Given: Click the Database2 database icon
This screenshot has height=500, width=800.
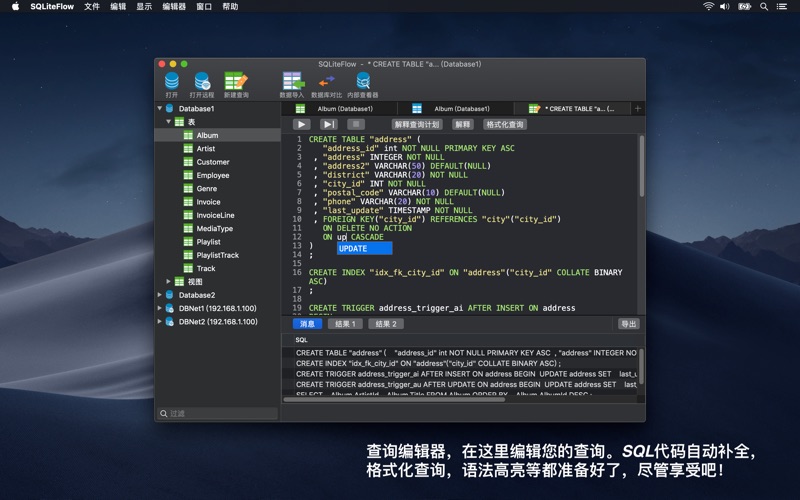Looking at the screenshot, I should 169,294.
